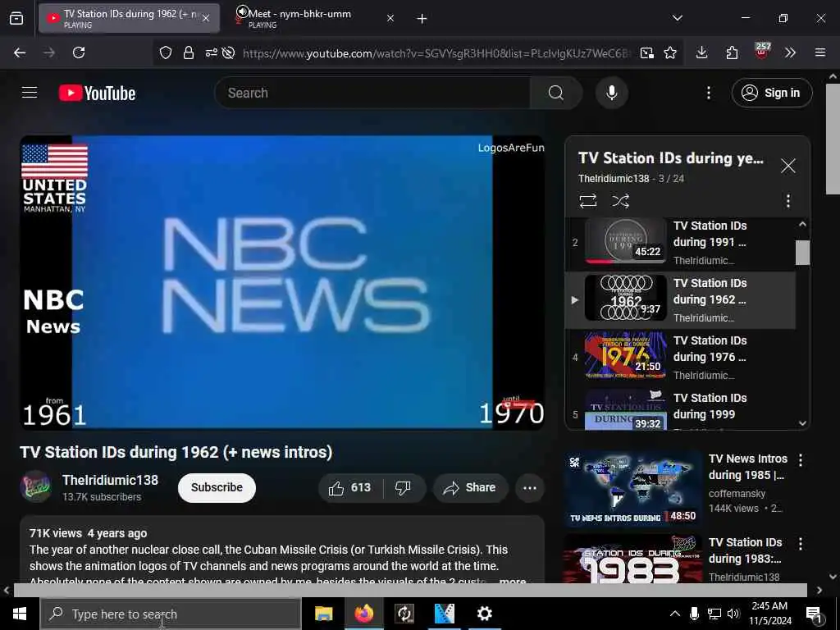Image resolution: width=840 pixels, height=630 pixels.
Task: Dislike this video
Action: coord(404,487)
